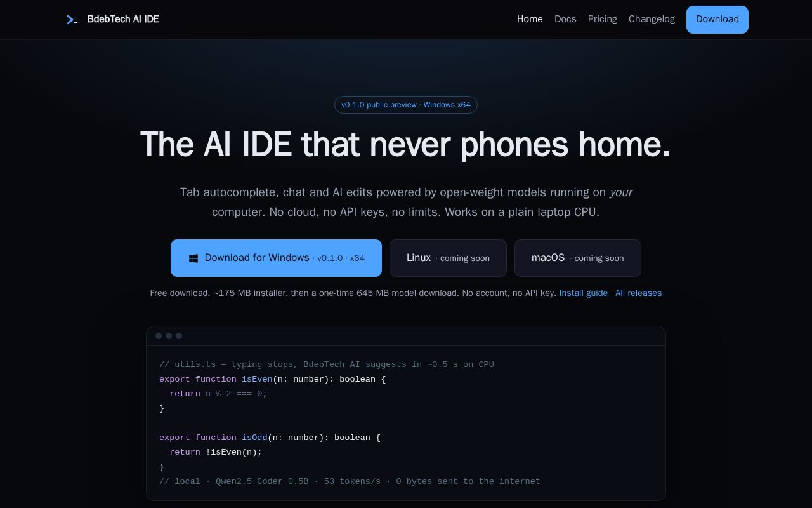The image size is (812, 508).
Task: Open the Pricing page from the navbar
Action: pos(603,19)
